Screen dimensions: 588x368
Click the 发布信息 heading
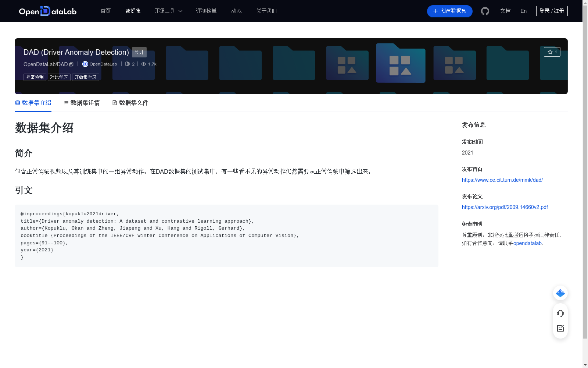(474, 125)
